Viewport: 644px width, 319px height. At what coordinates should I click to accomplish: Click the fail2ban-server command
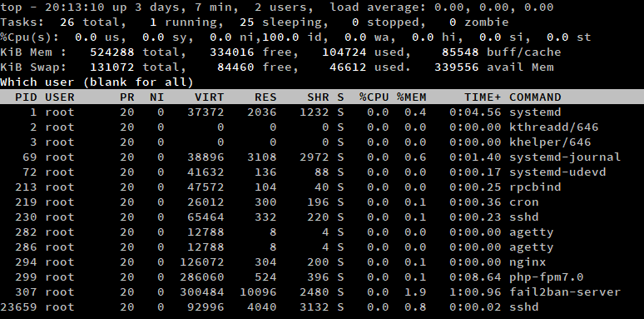tap(565, 292)
